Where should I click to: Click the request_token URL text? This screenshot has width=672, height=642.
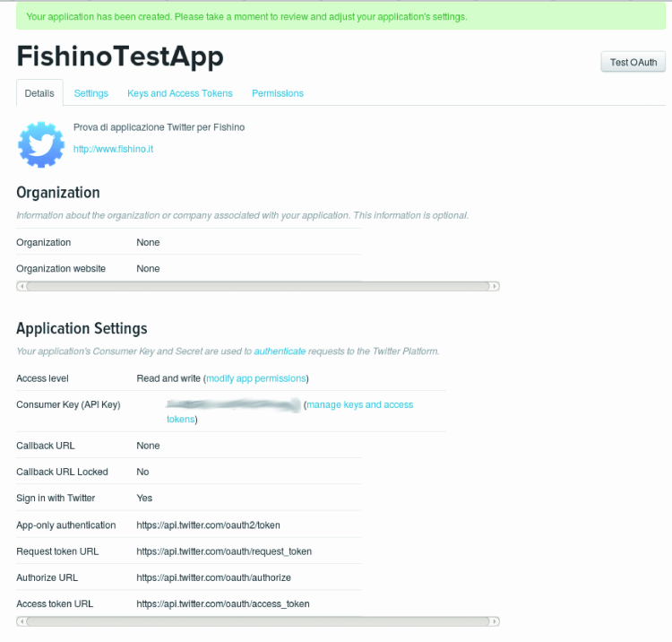(224, 551)
